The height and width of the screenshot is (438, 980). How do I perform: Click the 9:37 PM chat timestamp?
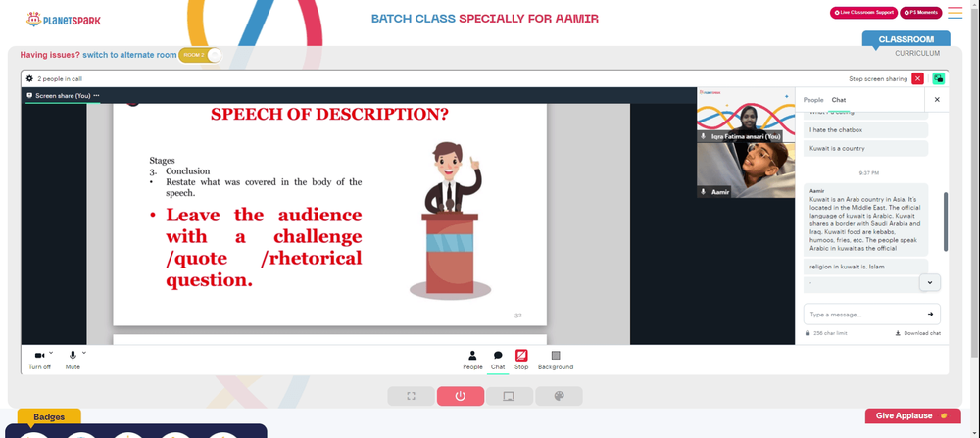point(868,172)
